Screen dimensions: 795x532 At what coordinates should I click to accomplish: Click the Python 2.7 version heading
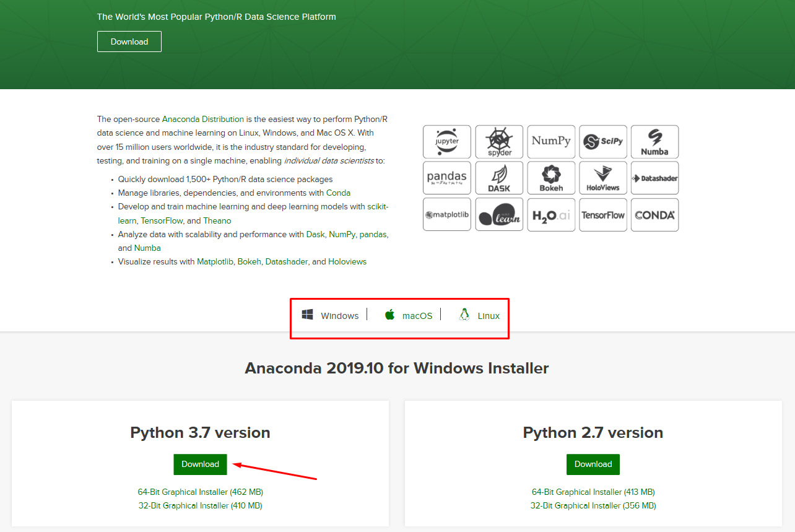click(x=593, y=432)
